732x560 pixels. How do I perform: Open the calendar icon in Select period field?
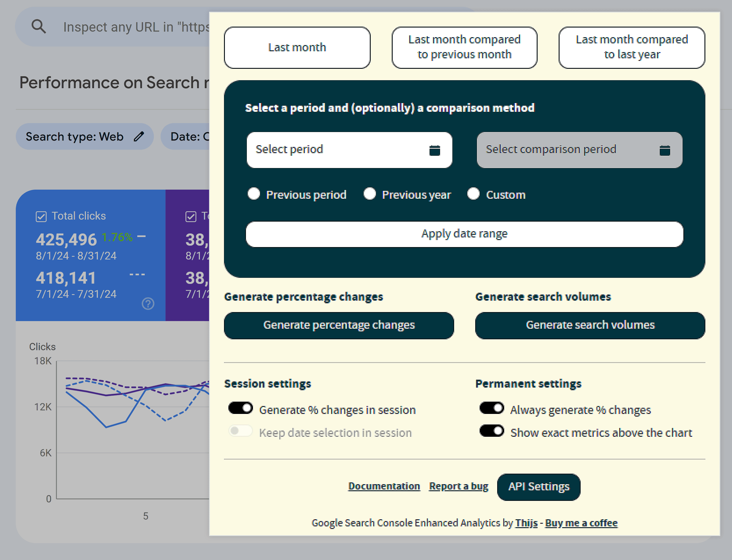(435, 150)
